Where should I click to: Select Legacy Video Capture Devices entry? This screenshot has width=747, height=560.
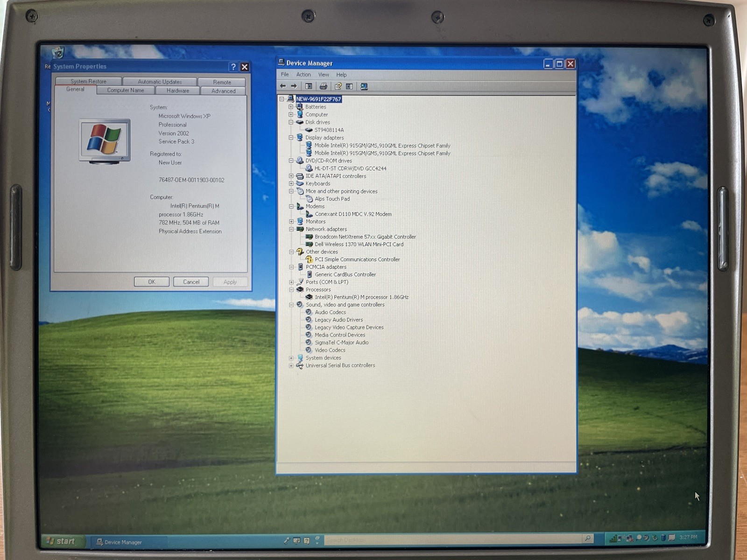(349, 328)
